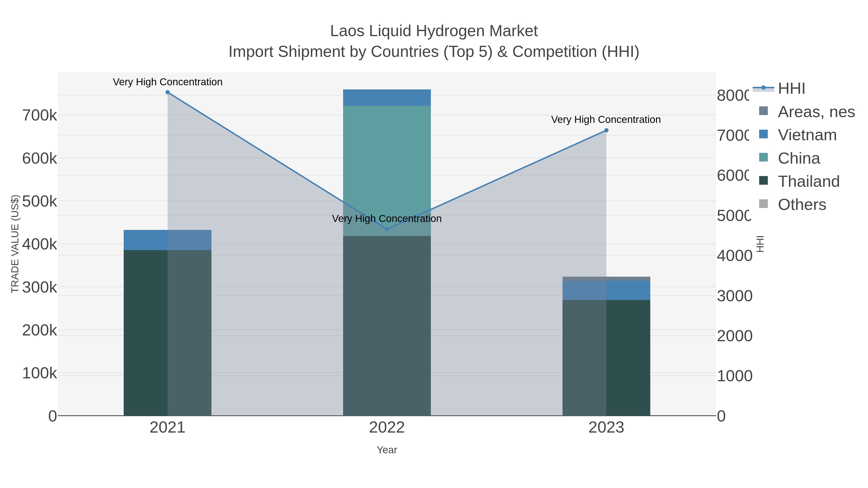Click the 2022 x-axis label
Image resolution: width=868 pixels, height=488 pixels.
(x=387, y=428)
